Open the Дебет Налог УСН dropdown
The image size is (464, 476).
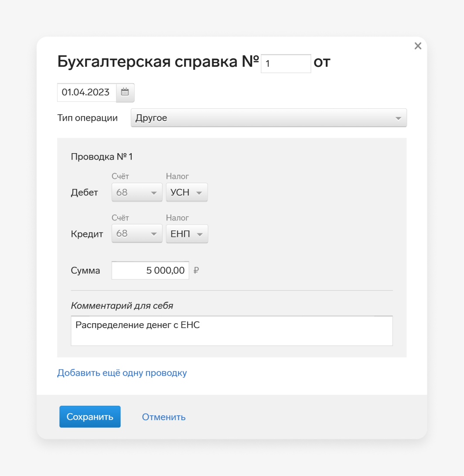(x=187, y=192)
